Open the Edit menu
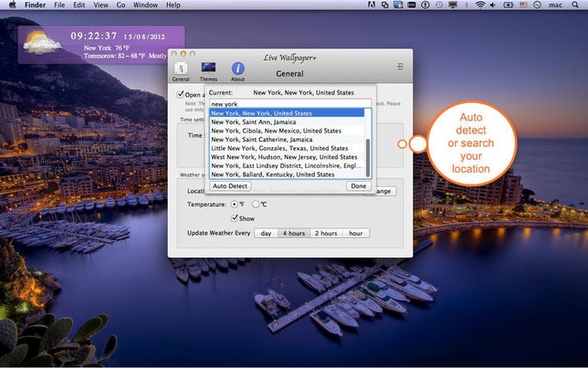Screen dimensions: 588x368 click(x=80, y=5)
